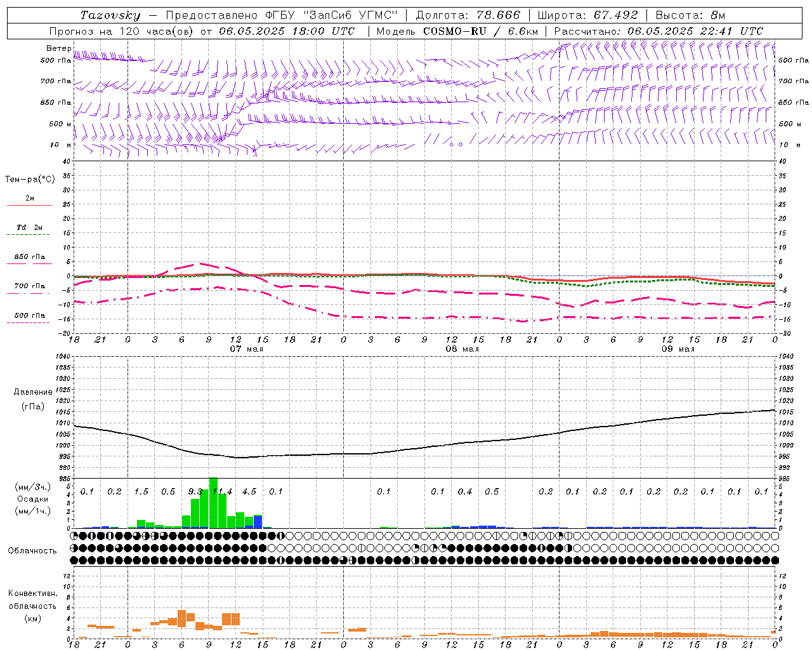This screenshot has width=812, height=650.
Task: Click the tallest orange convective cloud bar
Action: pyautogui.click(x=181, y=618)
